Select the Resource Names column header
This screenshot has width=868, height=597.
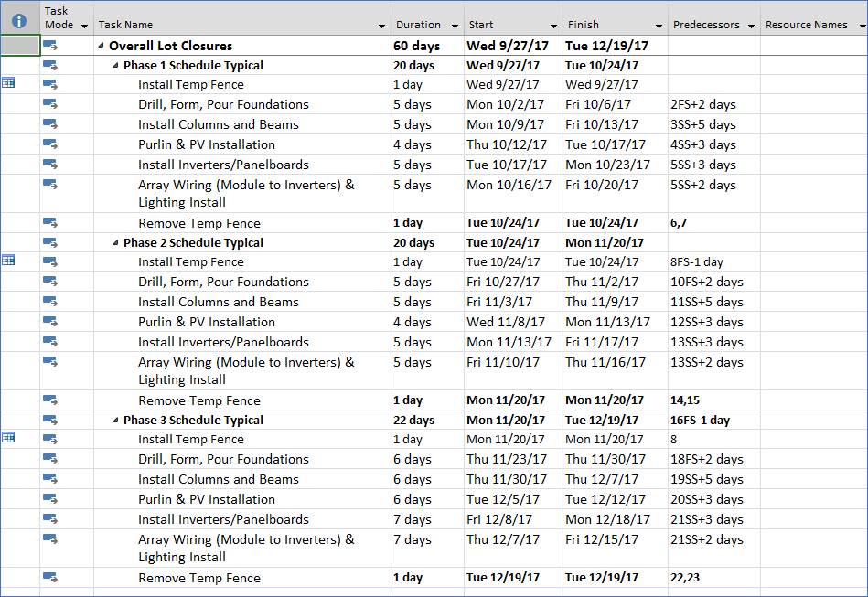(x=806, y=25)
